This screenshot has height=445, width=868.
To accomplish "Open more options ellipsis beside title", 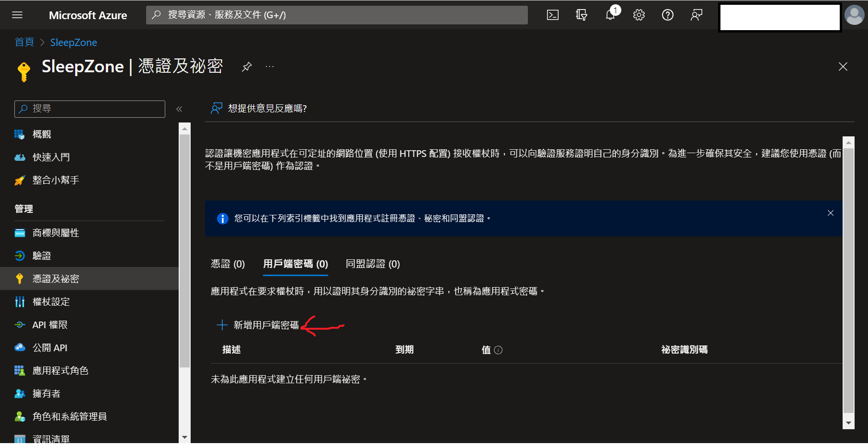I will 270,67.
